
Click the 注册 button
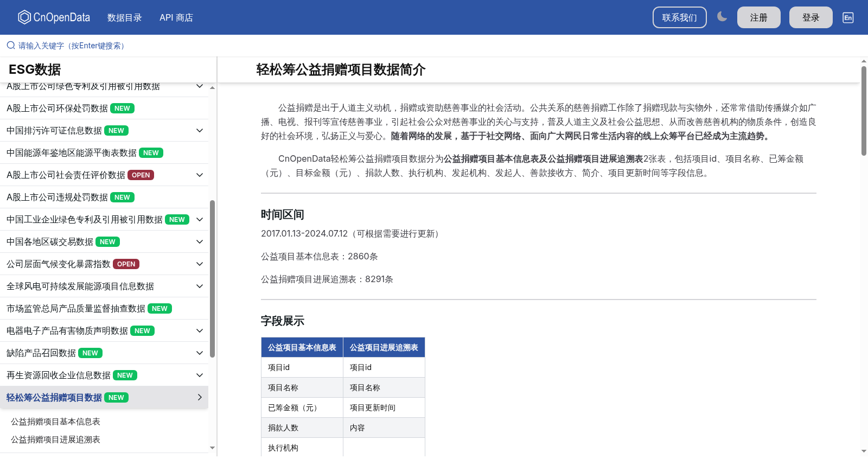(758, 17)
